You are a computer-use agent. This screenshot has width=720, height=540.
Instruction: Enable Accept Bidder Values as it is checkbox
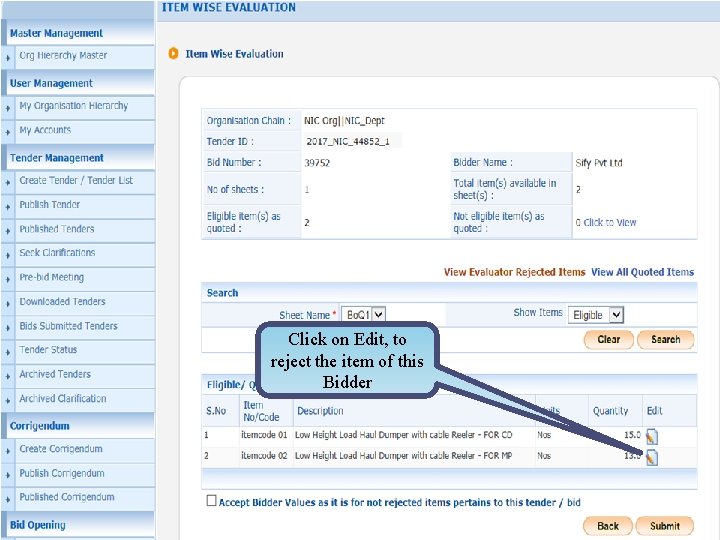[x=211, y=501]
